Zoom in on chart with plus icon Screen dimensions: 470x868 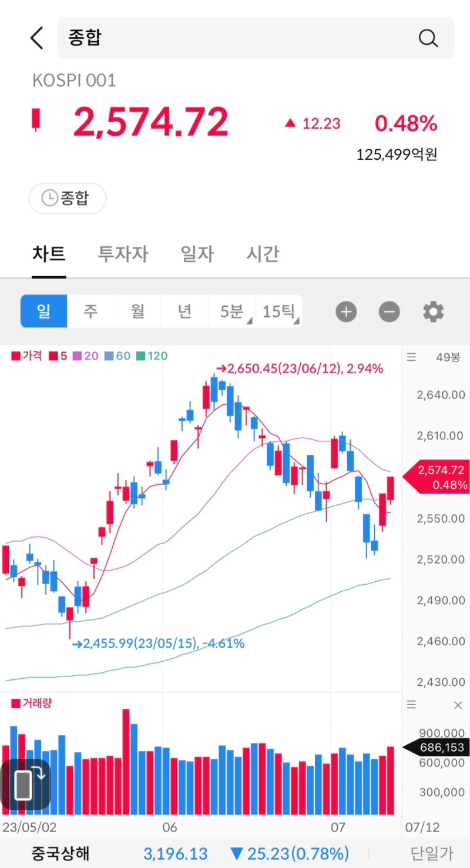coord(346,311)
